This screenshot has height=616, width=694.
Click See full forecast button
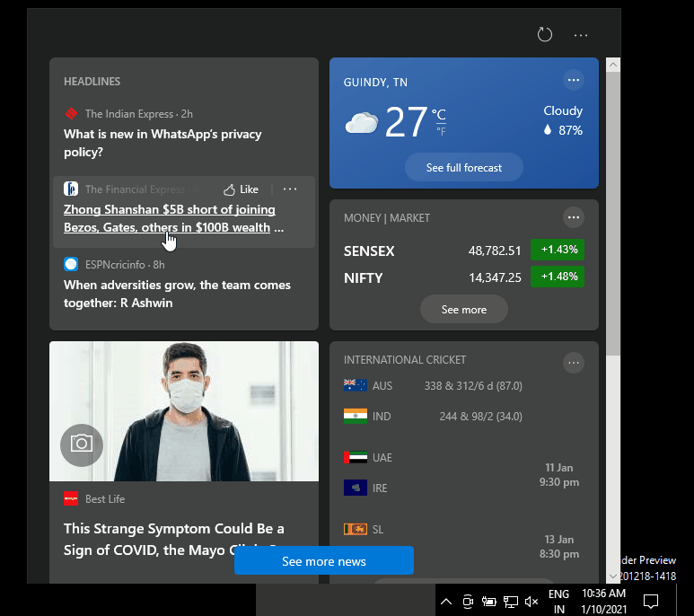[463, 168]
